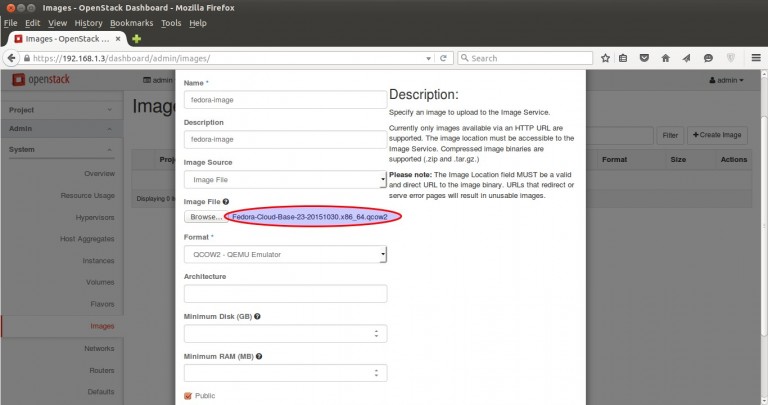Image resolution: width=768 pixels, height=405 pixels.
Task: Open a new tab with the plus icon
Action: pos(137,38)
